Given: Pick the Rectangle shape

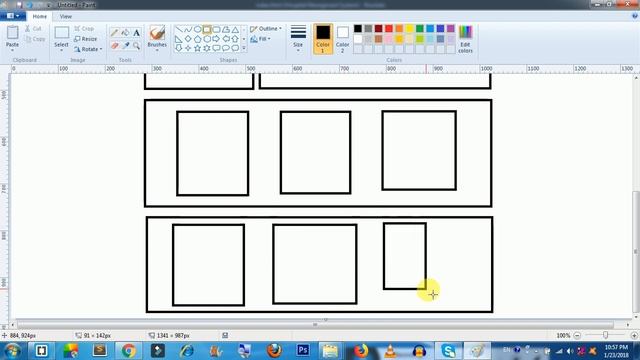Looking at the screenshot, I should pyautogui.click(x=207, y=30).
